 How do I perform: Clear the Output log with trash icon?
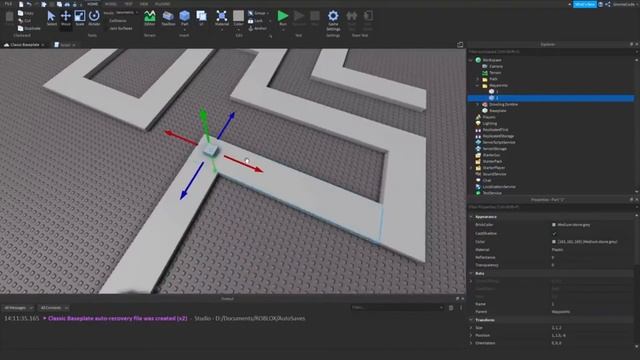coord(451,308)
